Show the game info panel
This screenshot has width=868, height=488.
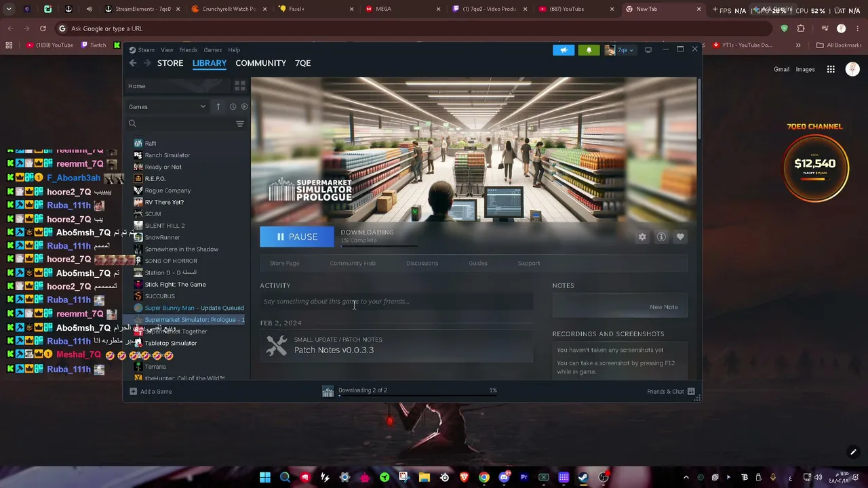click(x=661, y=237)
